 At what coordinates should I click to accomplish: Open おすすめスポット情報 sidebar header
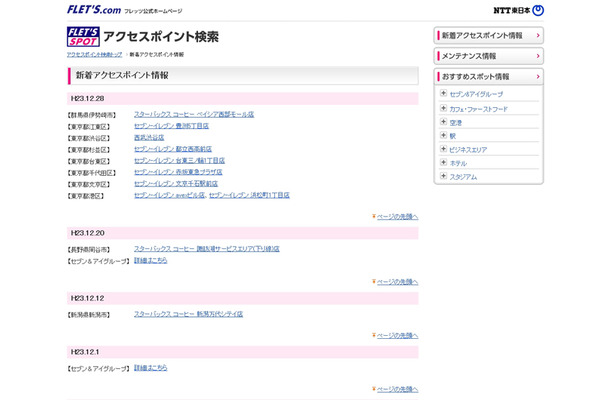click(489, 77)
